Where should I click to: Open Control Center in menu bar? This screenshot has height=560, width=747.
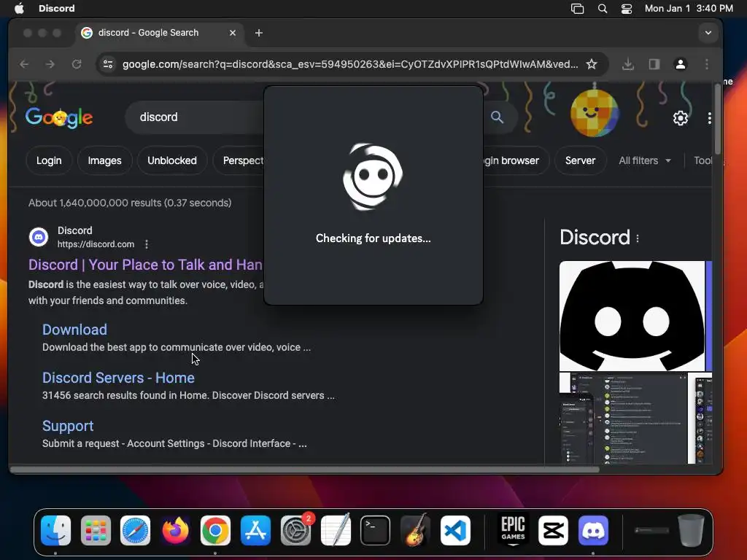[627, 9]
